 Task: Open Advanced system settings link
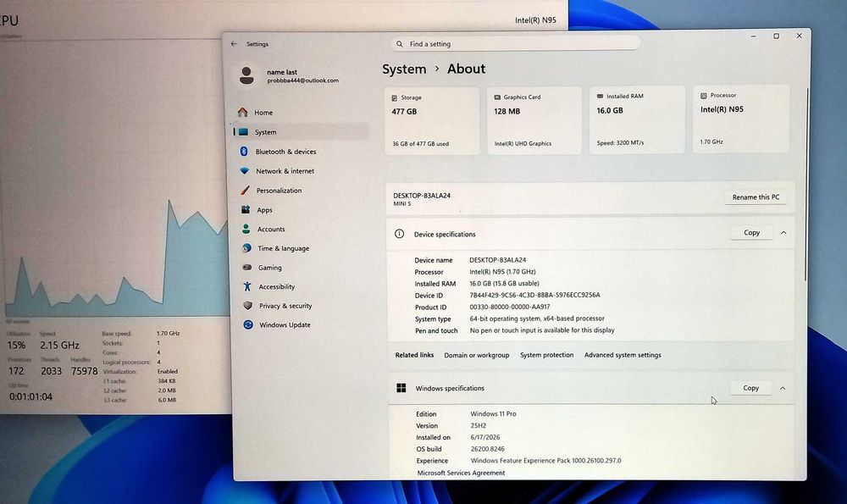(623, 355)
